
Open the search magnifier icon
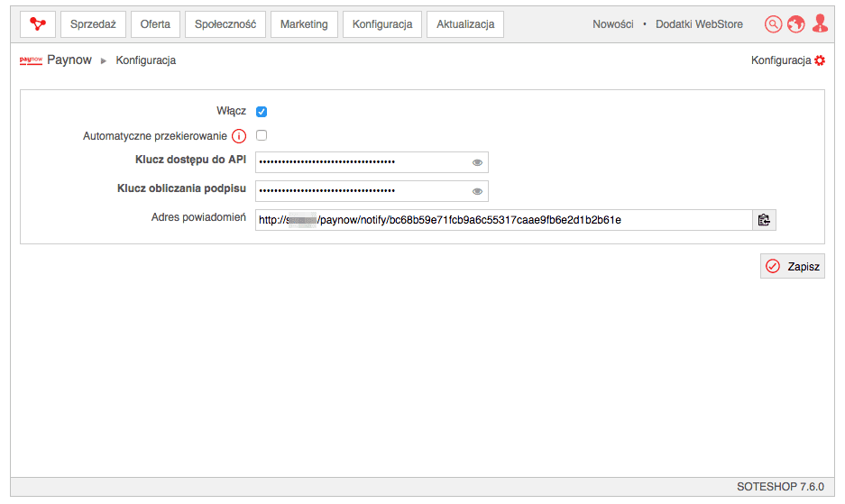[773, 24]
